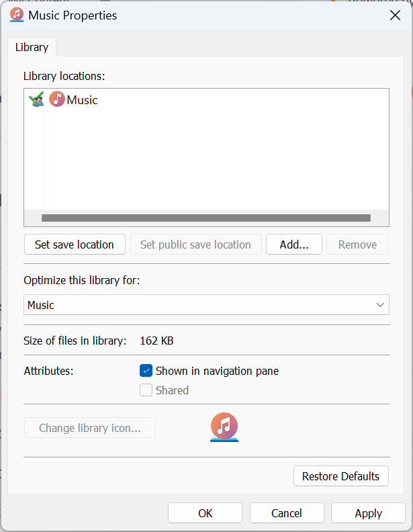Click the dropdown chevron arrow beside Music
This screenshot has width=413, height=532.
coord(380,305)
